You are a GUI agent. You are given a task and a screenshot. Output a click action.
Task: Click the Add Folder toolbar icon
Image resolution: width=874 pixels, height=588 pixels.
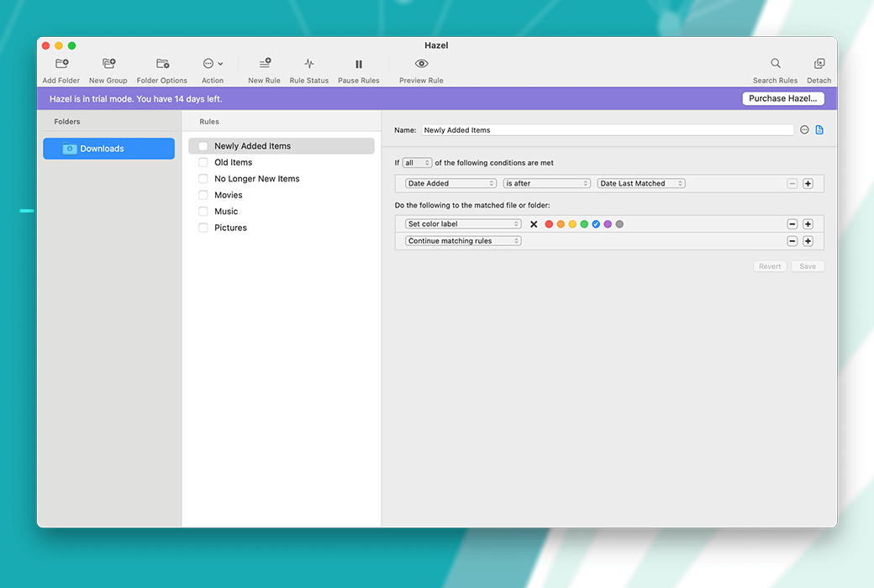click(61, 64)
